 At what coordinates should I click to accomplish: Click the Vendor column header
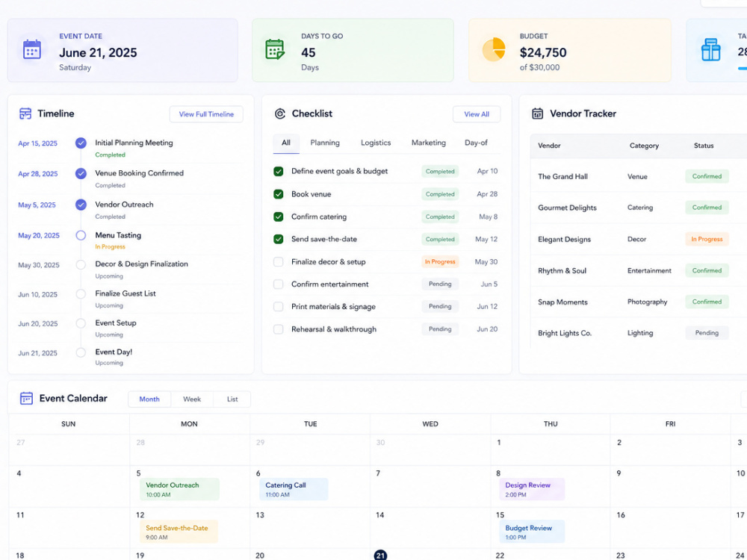[549, 146]
